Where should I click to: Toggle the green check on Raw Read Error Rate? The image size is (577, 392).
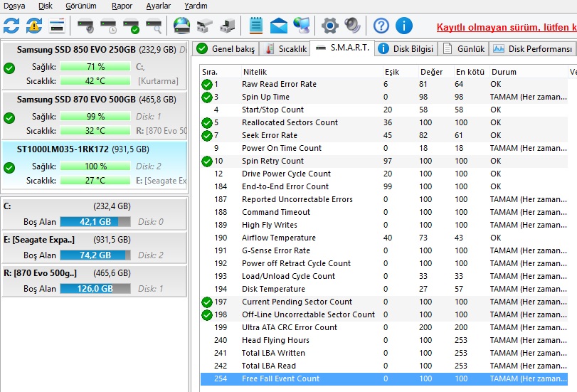206,85
